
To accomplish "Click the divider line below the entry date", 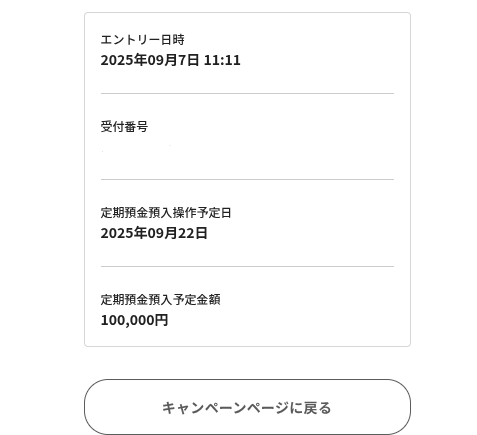I will pos(247,94).
